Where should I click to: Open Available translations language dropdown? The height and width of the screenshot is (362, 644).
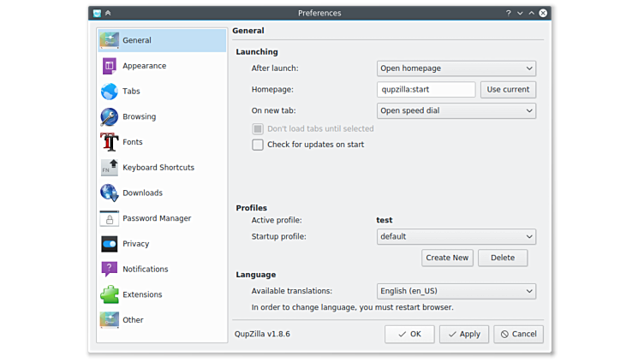[456, 291]
